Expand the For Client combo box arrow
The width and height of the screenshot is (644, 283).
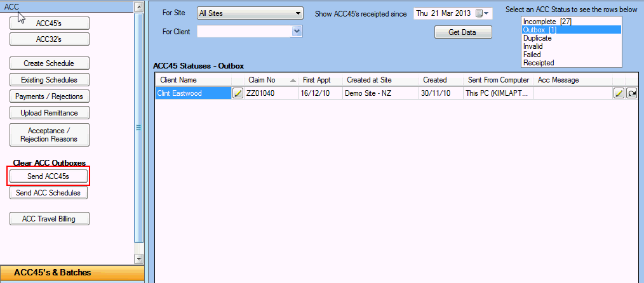297,31
